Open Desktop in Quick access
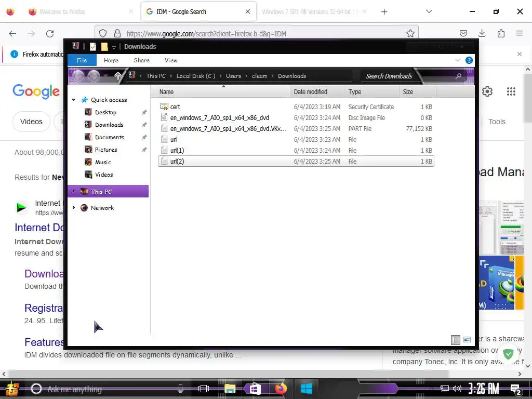Screen dimensions: 532x399 (x=105, y=112)
